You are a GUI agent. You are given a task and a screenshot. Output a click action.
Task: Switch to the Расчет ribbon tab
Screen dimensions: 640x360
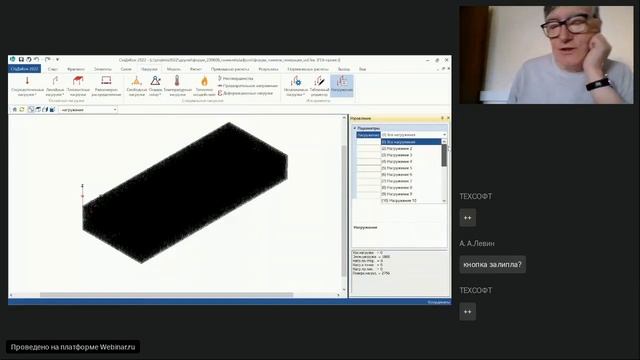196,69
